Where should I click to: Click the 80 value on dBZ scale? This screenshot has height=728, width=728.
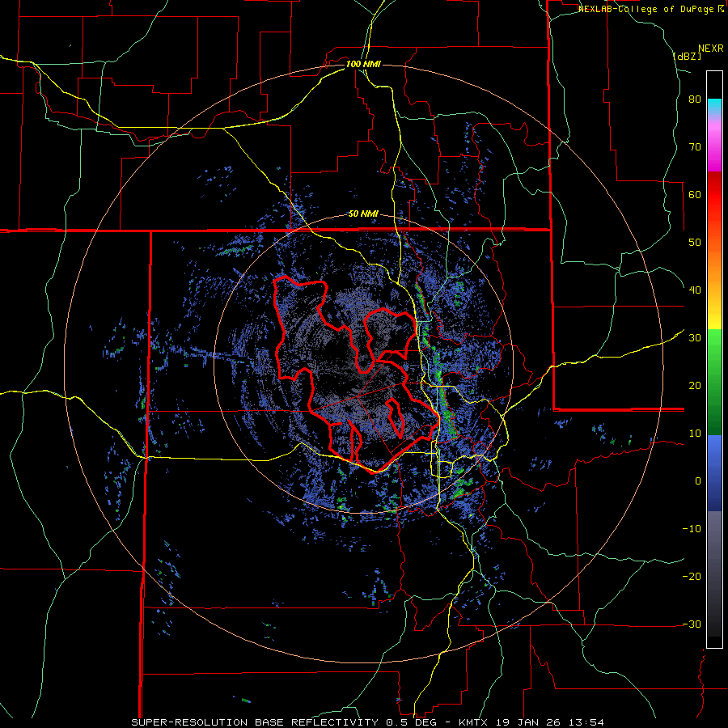click(x=695, y=99)
